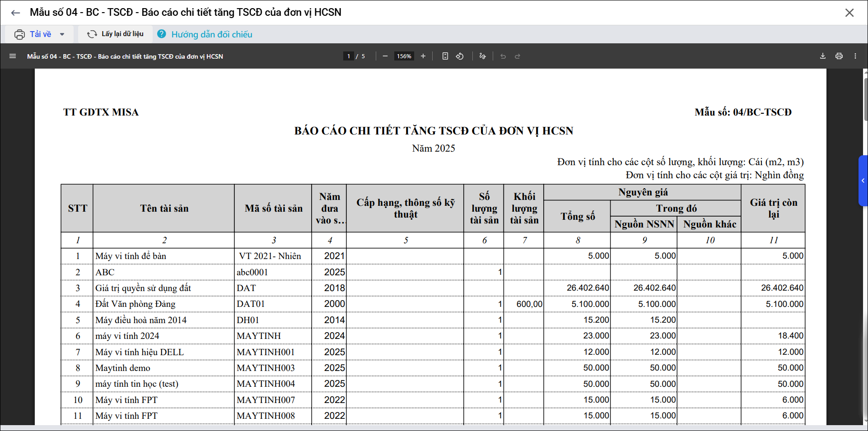Open Hướng dẫn đối chiếu help link
This screenshot has width=868, height=431.
pyautogui.click(x=211, y=34)
